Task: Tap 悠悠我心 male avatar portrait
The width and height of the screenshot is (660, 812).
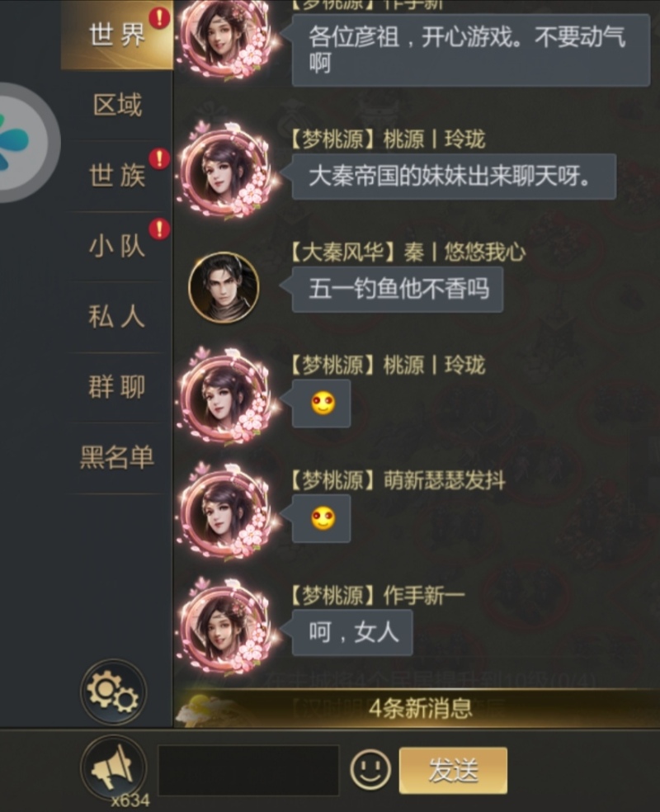Action: click(x=224, y=287)
